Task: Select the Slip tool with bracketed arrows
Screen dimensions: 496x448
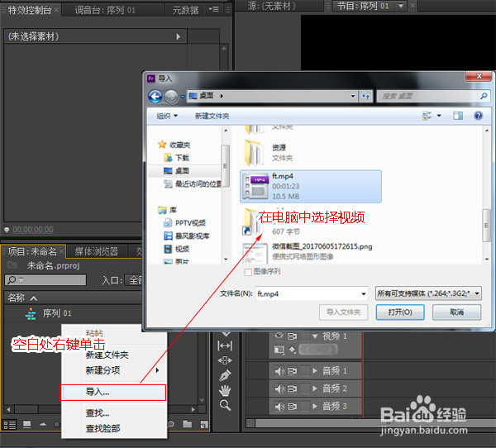Action: tap(225, 346)
